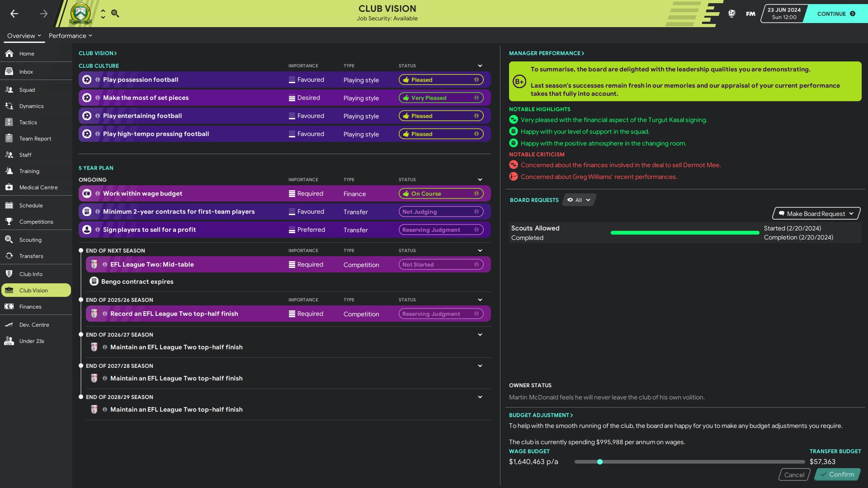This screenshot has width=868, height=488.
Task: Click the Turgut Kasal signing highlight
Action: click(x=614, y=120)
